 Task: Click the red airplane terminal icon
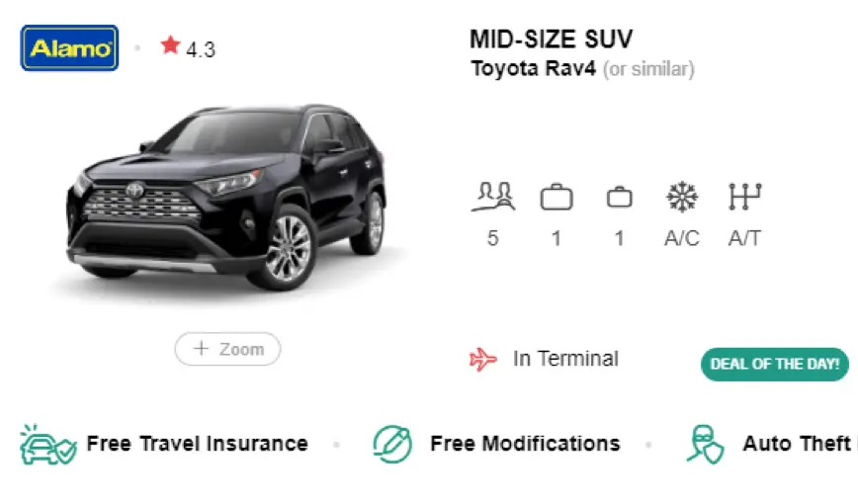coord(483,360)
